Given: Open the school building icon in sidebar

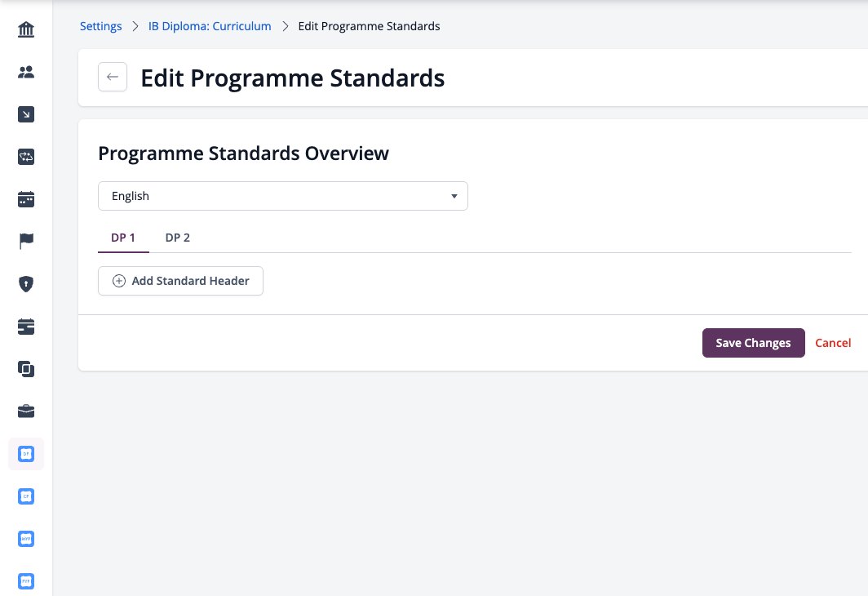Looking at the screenshot, I should pyautogui.click(x=26, y=29).
